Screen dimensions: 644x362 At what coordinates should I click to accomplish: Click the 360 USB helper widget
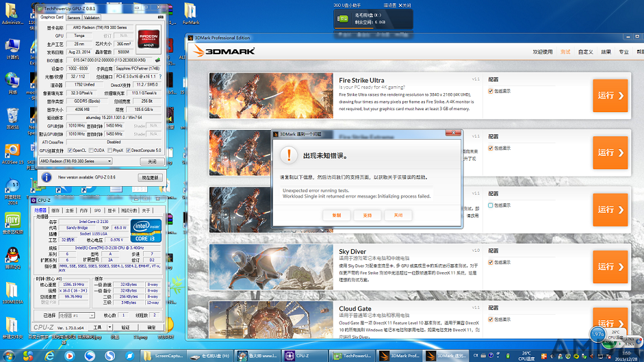[373, 19]
